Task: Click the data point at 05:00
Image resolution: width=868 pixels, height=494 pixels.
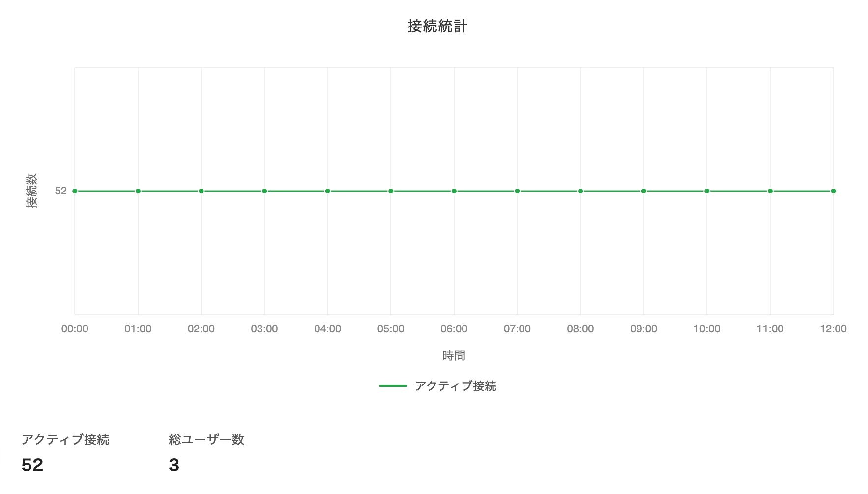Action: [x=391, y=191]
